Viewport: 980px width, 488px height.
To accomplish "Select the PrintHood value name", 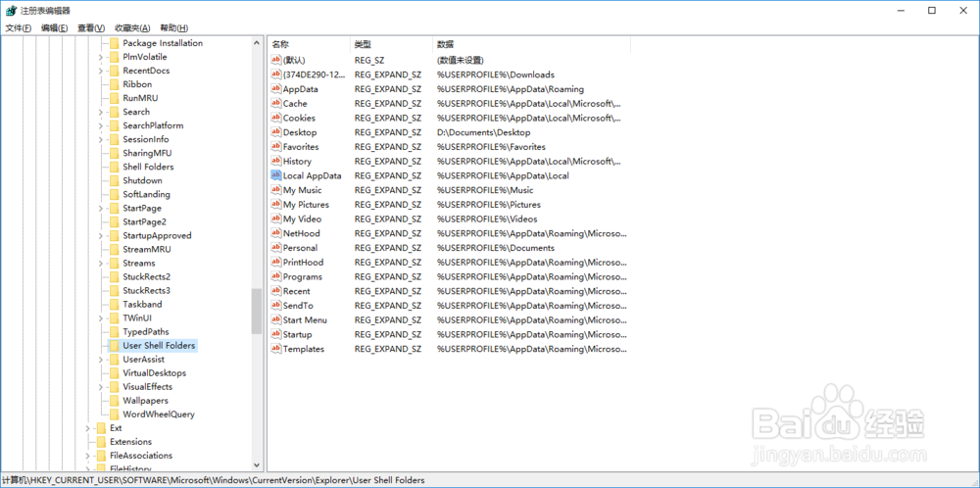I will click(303, 263).
